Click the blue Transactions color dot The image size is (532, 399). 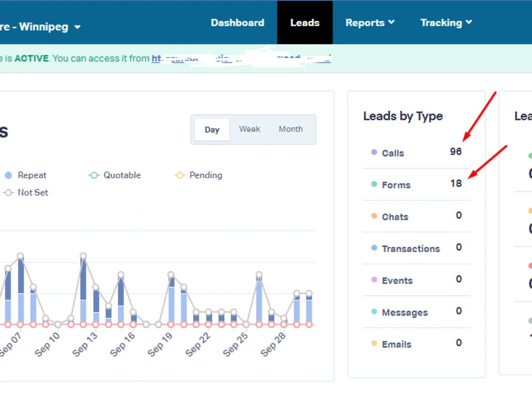374,248
